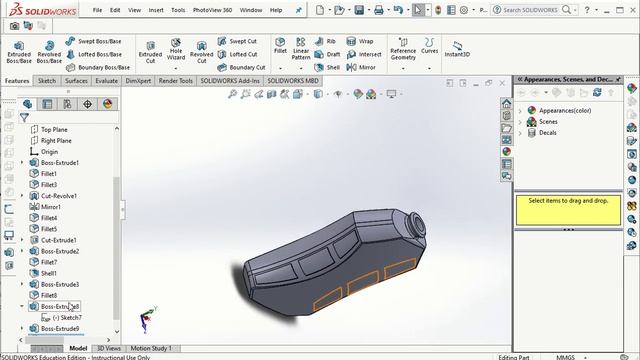Viewport: 640px width, 360px height.
Task: Expand Decals in task pane
Action: [x=520, y=133]
